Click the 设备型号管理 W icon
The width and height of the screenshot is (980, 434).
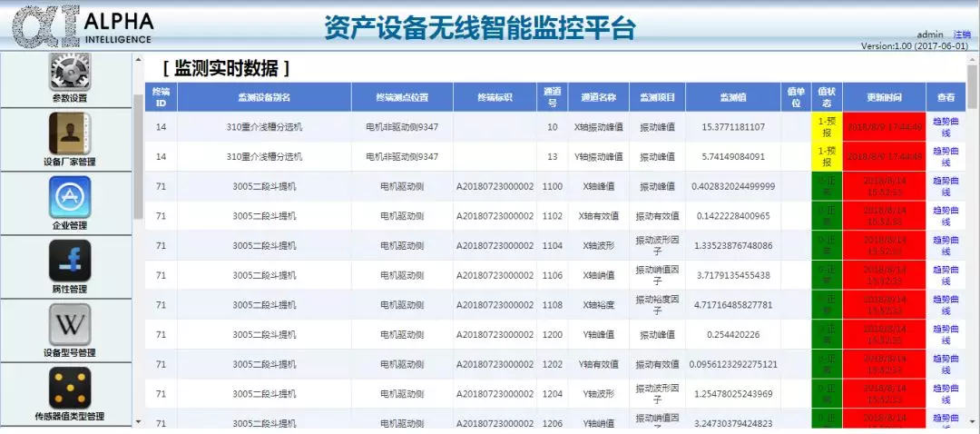pyautogui.click(x=69, y=324)
